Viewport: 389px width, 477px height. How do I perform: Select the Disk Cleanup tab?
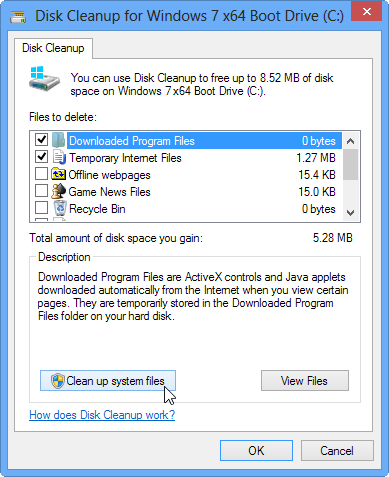pos(53,48)
